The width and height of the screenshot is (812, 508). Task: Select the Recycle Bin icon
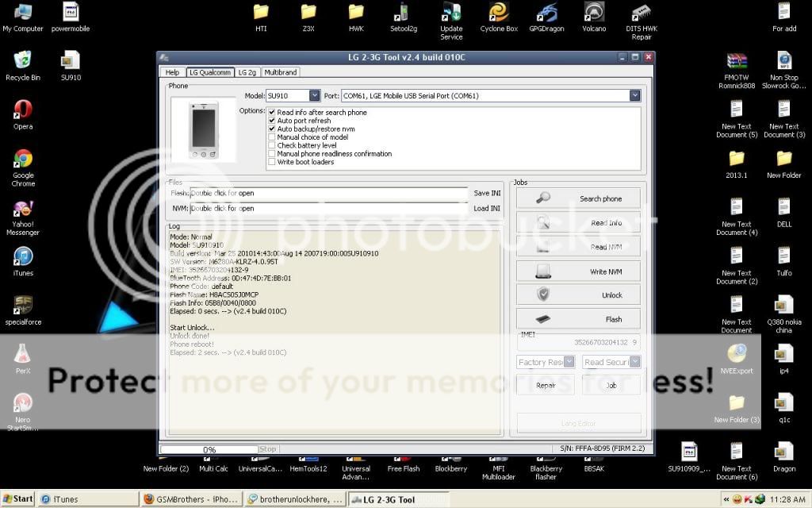(x=23, y=67)
